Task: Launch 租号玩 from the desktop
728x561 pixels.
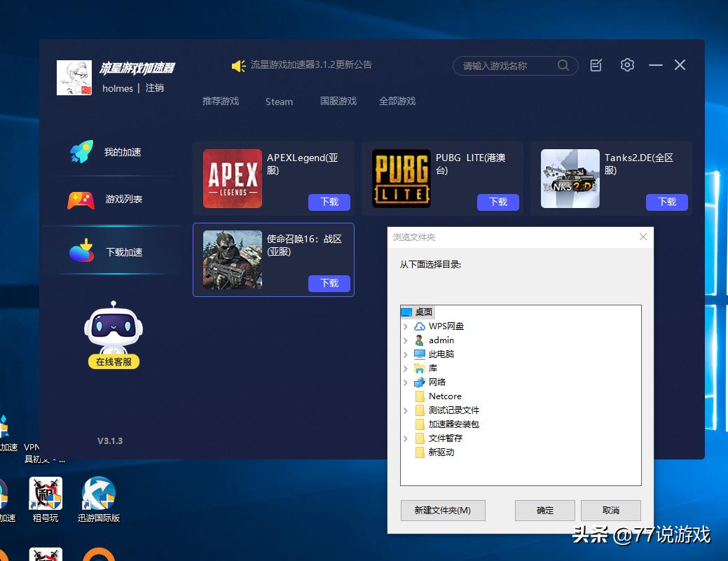Action: pos(45,494)
